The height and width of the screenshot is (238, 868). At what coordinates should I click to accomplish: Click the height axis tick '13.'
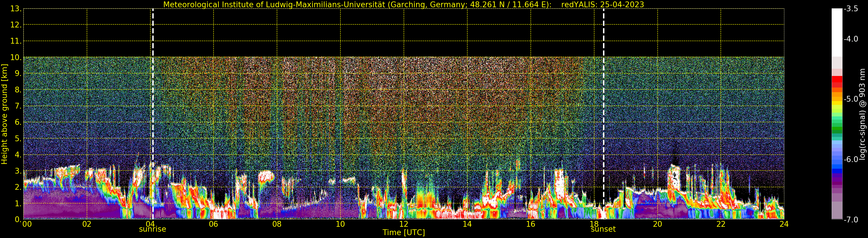tap(16, 9)
